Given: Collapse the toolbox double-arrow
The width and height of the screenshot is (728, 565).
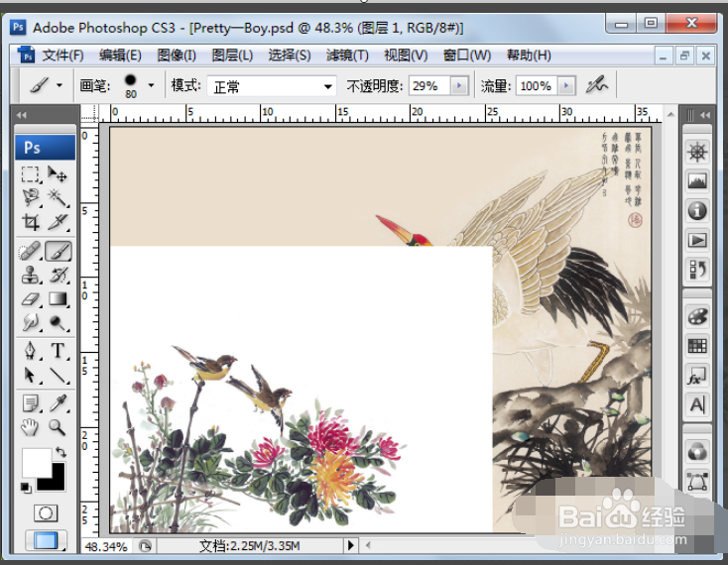Looking at the screenshot, I should coord(22,115).
